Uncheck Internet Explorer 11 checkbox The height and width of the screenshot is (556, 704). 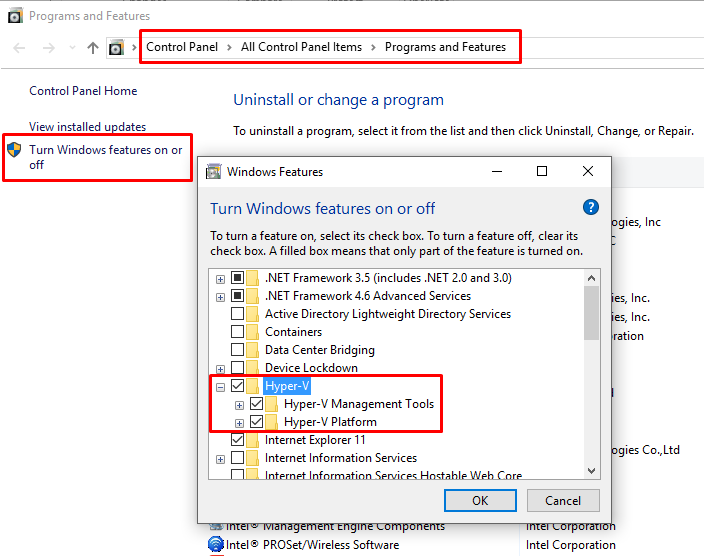[x=238, y=439]
